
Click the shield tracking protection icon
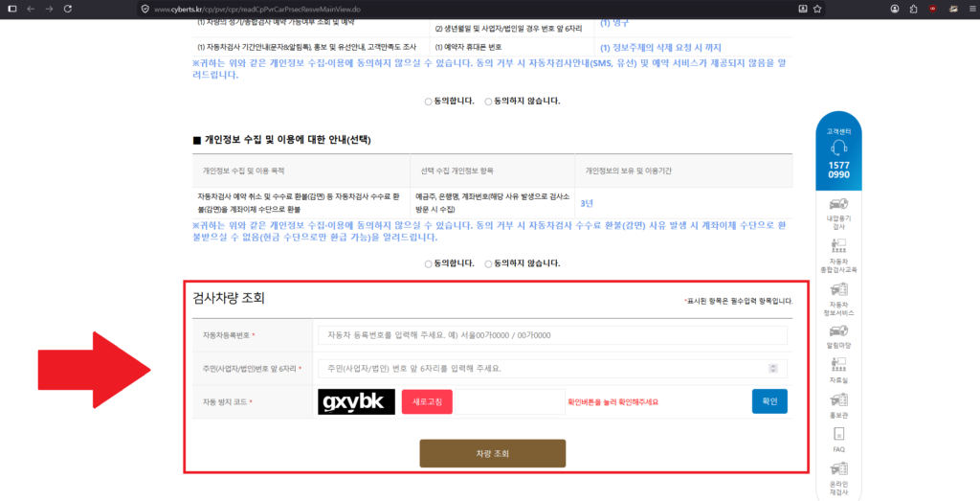145,10
